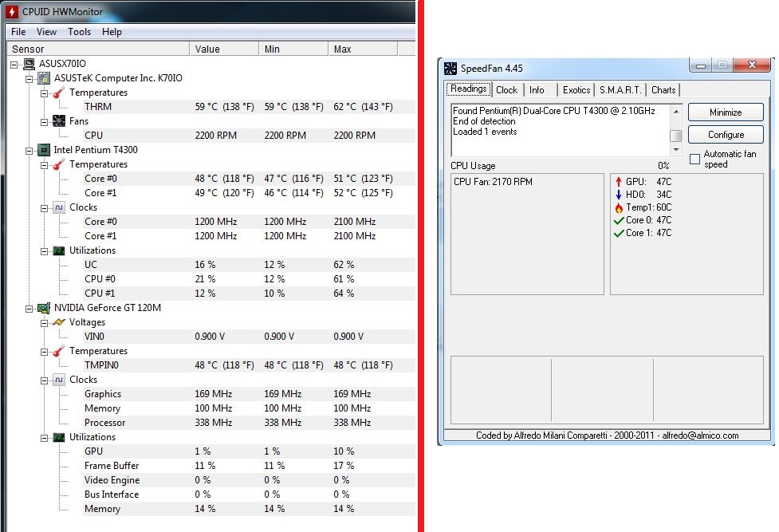Image resolution: width=779 pixels, height=532 pixels.
Task: Click the blue down arrow beside HD0
Action: tap(619, 195)
